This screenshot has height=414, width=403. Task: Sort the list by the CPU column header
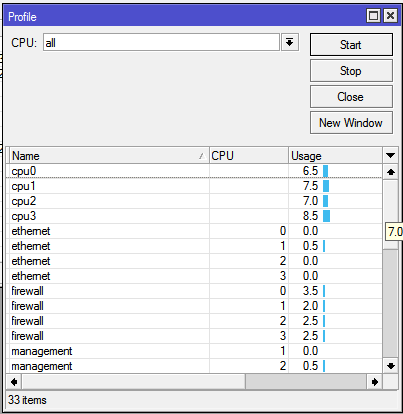[249, 156]
